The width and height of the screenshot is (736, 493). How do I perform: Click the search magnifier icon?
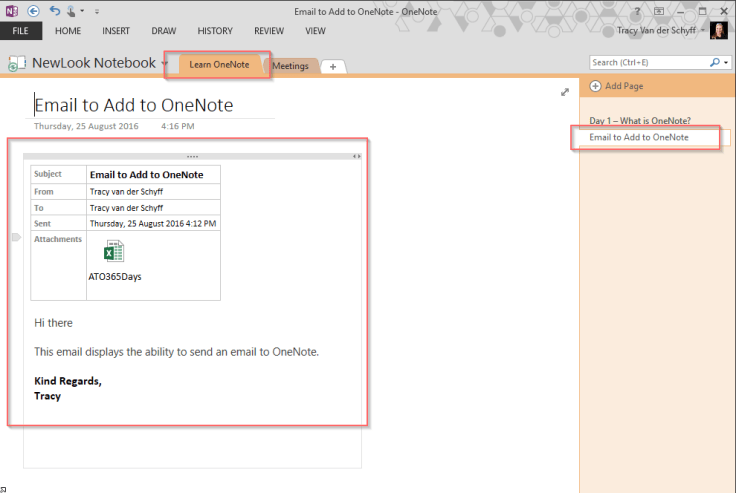715,62
